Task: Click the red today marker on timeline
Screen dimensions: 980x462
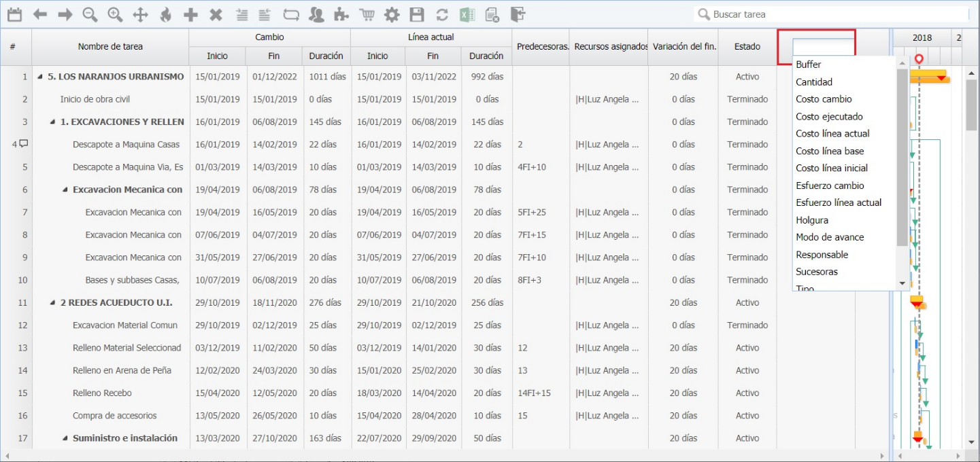Action: click(x=919, y=60)
